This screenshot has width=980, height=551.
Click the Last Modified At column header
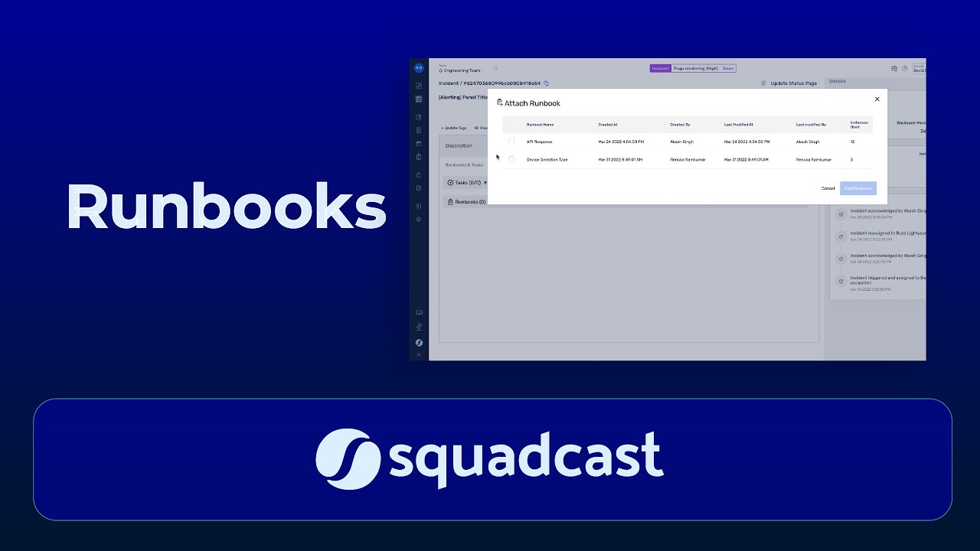(739, 125)
